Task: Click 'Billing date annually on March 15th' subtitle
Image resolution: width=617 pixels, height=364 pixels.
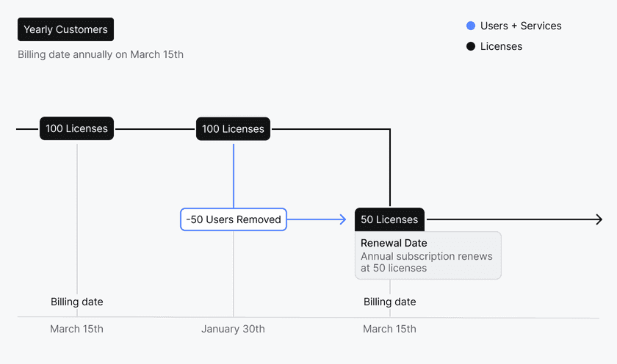Action: 101,54
